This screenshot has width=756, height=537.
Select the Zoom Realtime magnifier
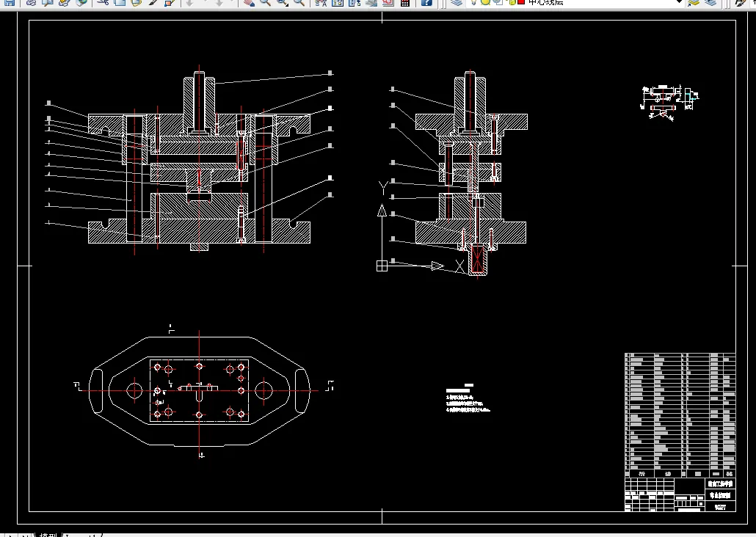click(265, 2)
